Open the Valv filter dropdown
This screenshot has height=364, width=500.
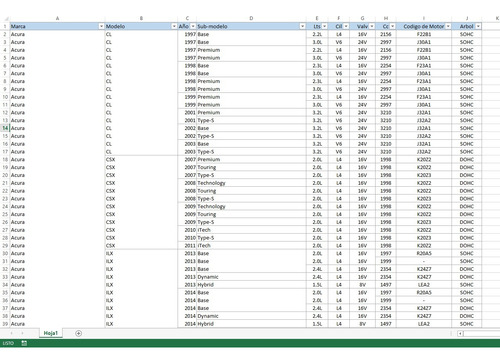coord(372,26)
